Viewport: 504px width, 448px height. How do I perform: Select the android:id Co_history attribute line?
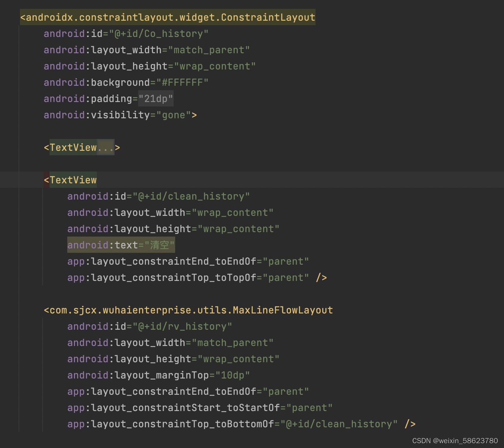(x=126, y=34)
